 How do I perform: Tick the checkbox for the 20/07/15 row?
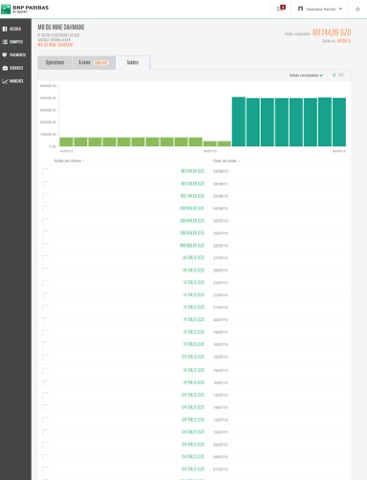point(45,320)
